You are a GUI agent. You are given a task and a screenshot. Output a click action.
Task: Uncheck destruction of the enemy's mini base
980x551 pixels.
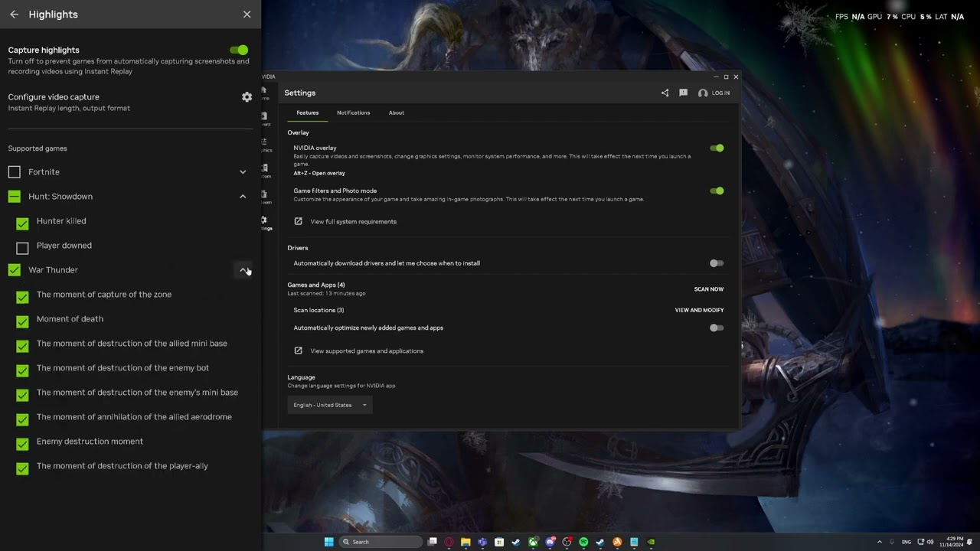[22, 395]
